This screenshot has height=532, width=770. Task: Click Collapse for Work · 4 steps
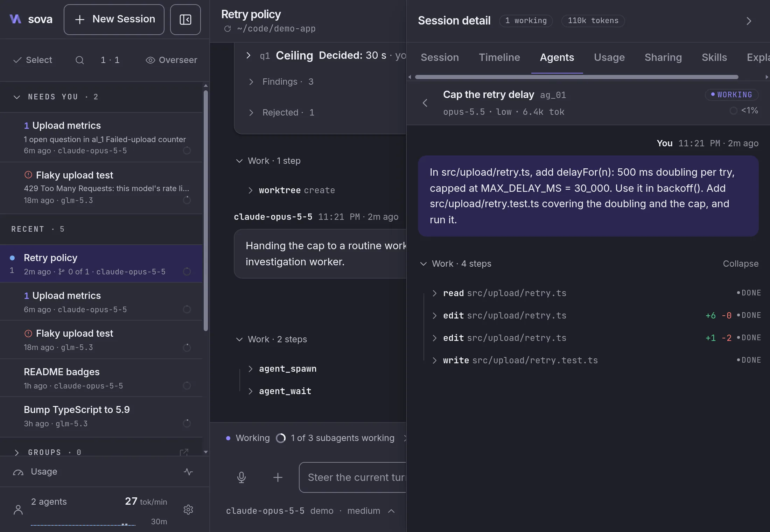click(x=741, y=264)
